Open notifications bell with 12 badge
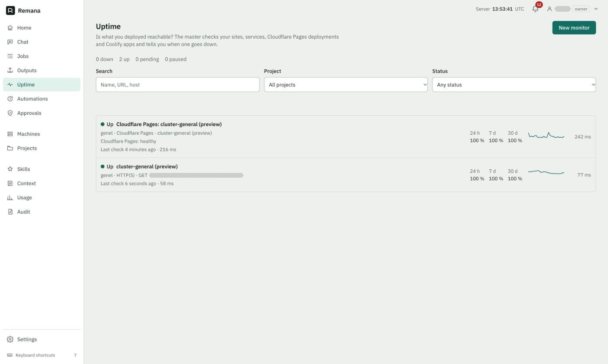The width and height of the screenshot is (608, 364). pyautogui.click(x=536, y=9)
